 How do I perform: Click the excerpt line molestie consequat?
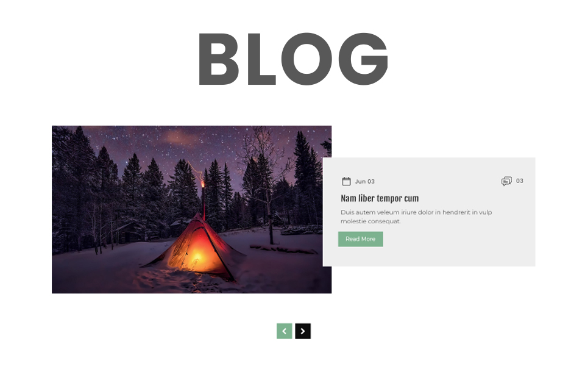point(370,221)
